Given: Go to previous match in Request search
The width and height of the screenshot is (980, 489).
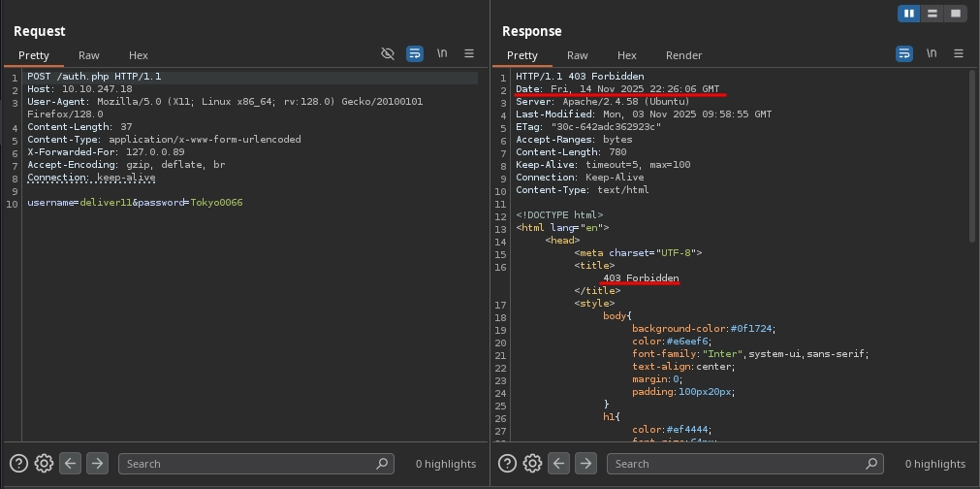Looking at the screenshot, I should tap(70, 463).
